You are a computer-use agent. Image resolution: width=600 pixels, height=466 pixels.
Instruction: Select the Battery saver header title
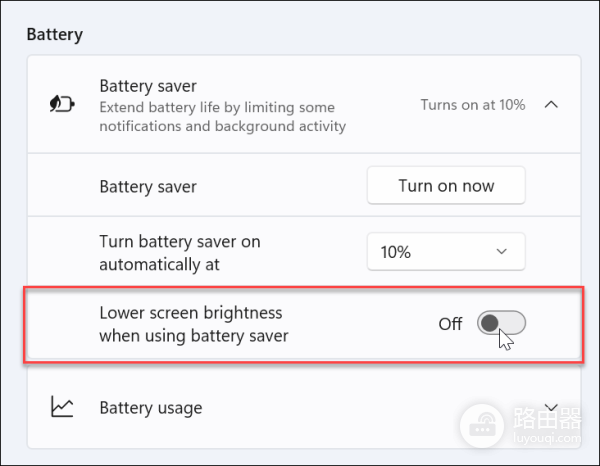click(148, 87)
